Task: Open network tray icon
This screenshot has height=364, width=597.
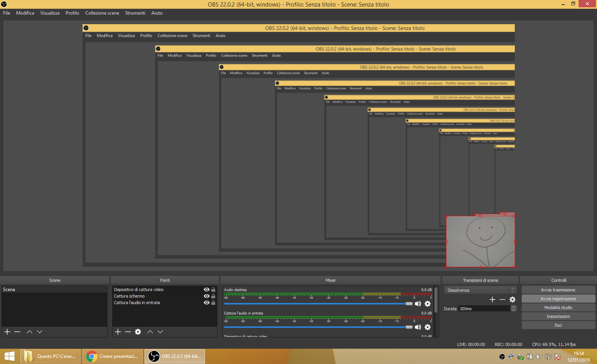Action: (x=548, y=357)
